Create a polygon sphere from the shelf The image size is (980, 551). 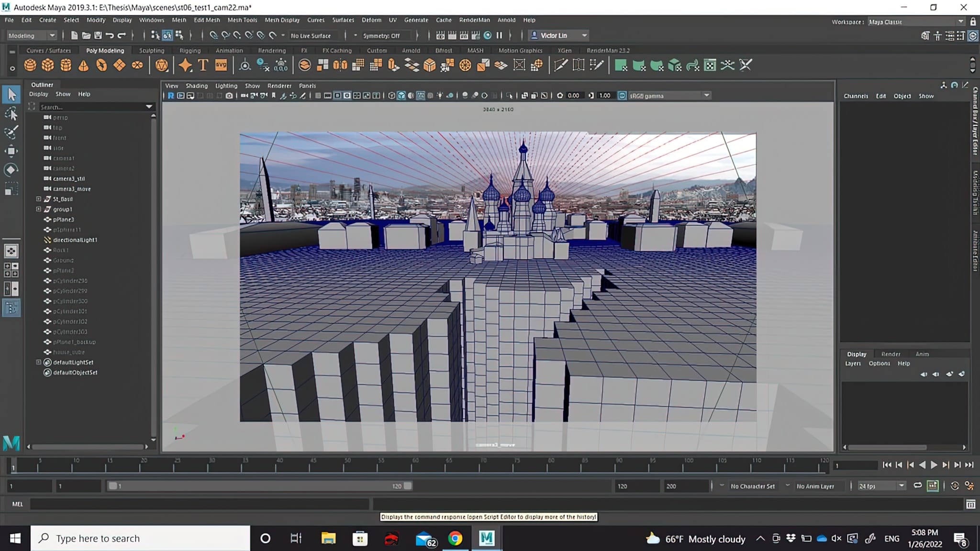pyautogui.click(x=30, y=65)
